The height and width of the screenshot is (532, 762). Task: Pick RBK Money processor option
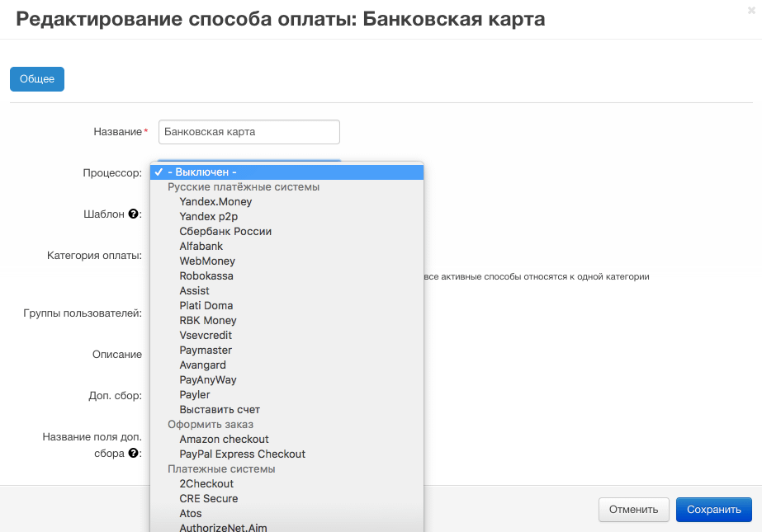pyautogui.click(x=207, y=320)
